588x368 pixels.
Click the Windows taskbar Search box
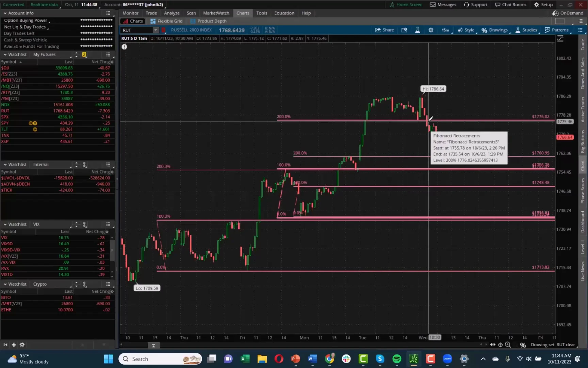[160, 359]
